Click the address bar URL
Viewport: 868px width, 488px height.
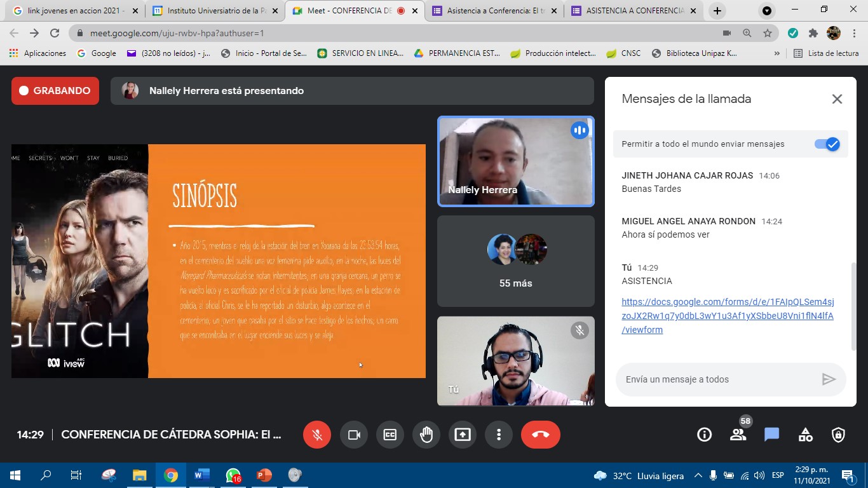click(x=177, y=33)
